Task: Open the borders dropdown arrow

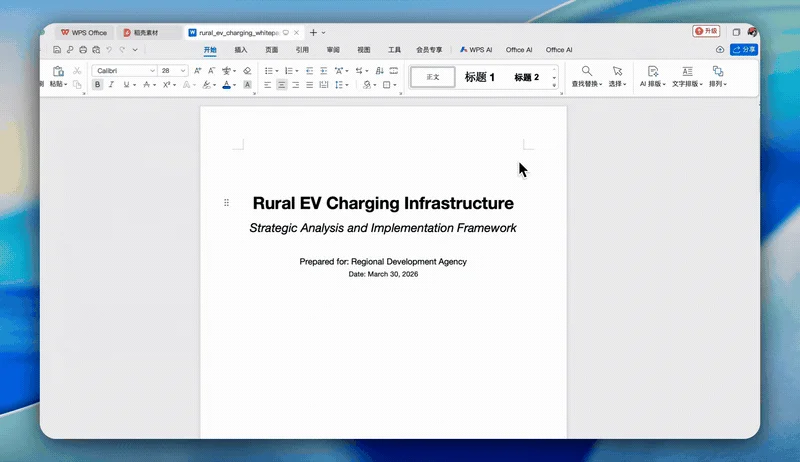Action: pos(395,85)
